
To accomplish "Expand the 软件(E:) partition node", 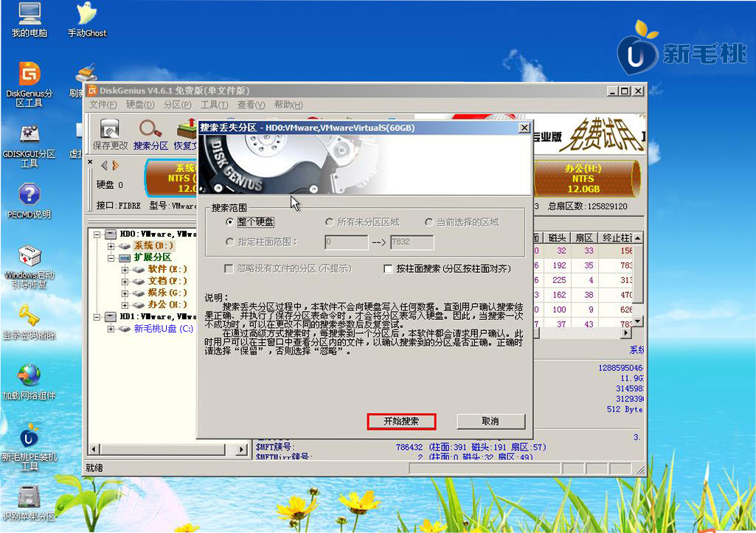I will 125,269.
